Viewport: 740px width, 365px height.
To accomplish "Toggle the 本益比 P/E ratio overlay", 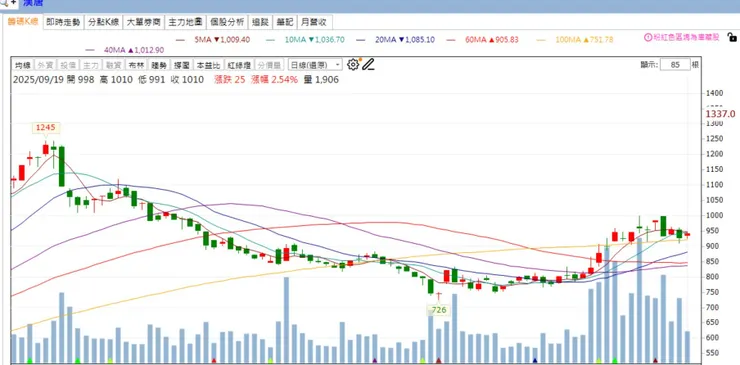I will pyautogui.click(x=208, y=65).
